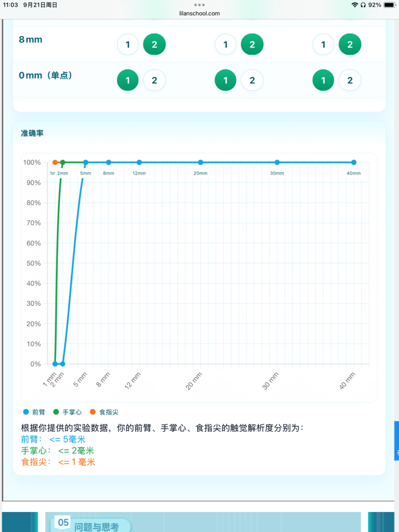Image resolution: width=399 pixels, height=532 pixels.
Task: Tap the green data point at 100%
Action: 63,162
